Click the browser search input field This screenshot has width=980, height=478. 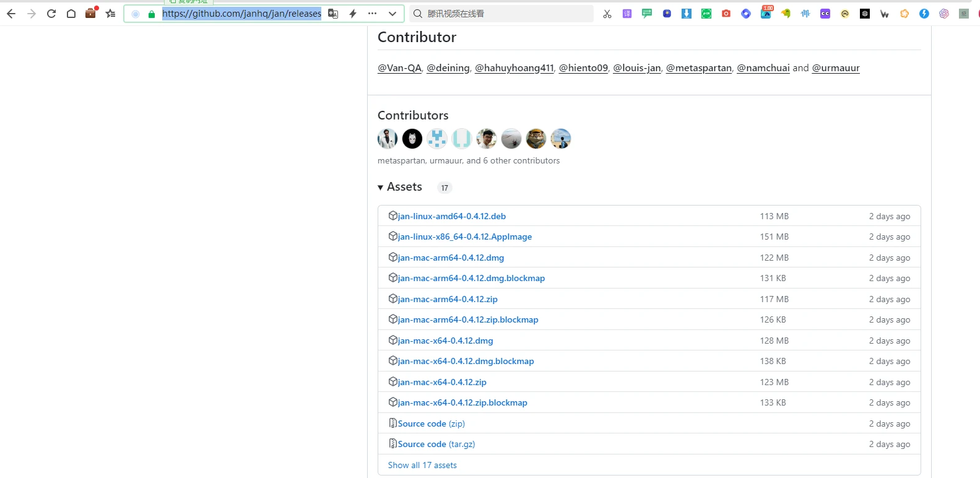(x=508, y=14)
